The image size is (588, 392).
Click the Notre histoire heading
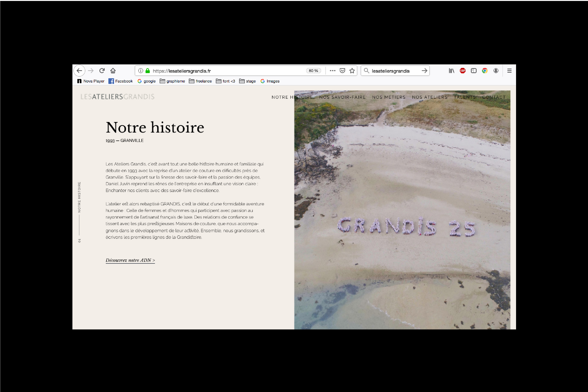pyautogui.click(x=155, y=128)
